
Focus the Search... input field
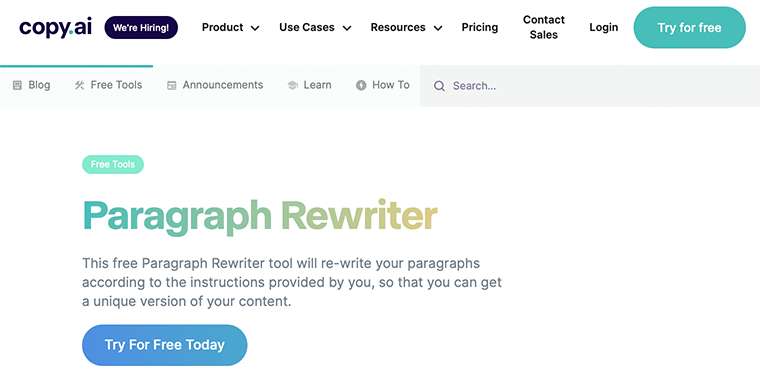tap(590, 86)
